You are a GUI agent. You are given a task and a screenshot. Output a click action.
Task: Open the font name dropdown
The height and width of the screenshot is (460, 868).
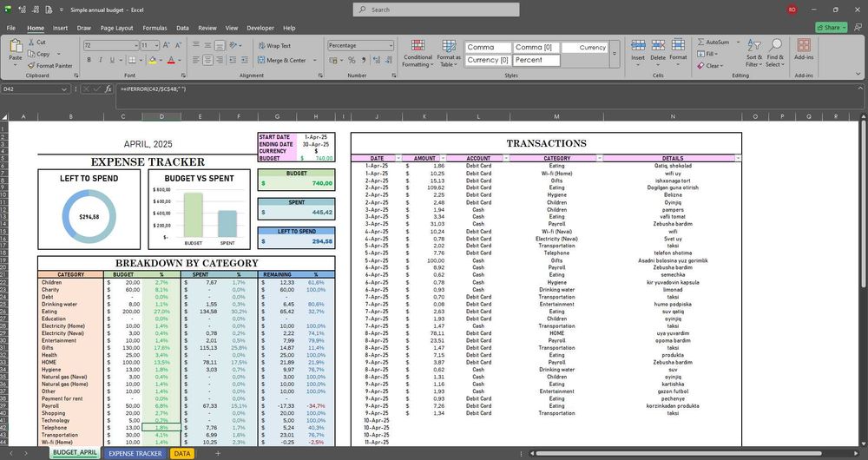(x=136, y=45)
